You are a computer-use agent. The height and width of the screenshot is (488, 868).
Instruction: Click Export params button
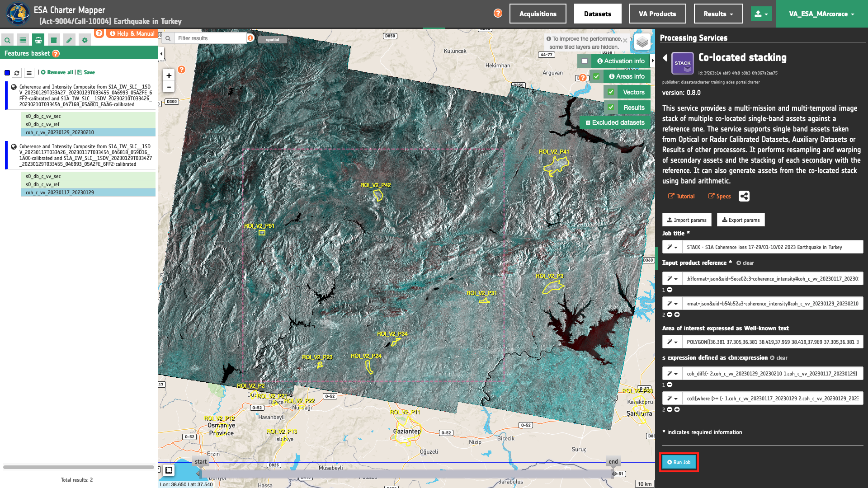(x=741, y=220)
